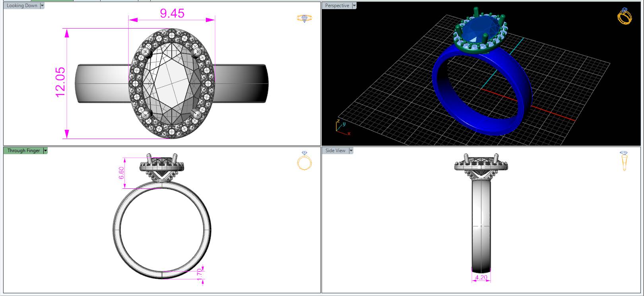644x296 pixels.
Task: Click the ring side-profile icon in Side View viewport
Action: pyautogui.click(x=624, y=161)
